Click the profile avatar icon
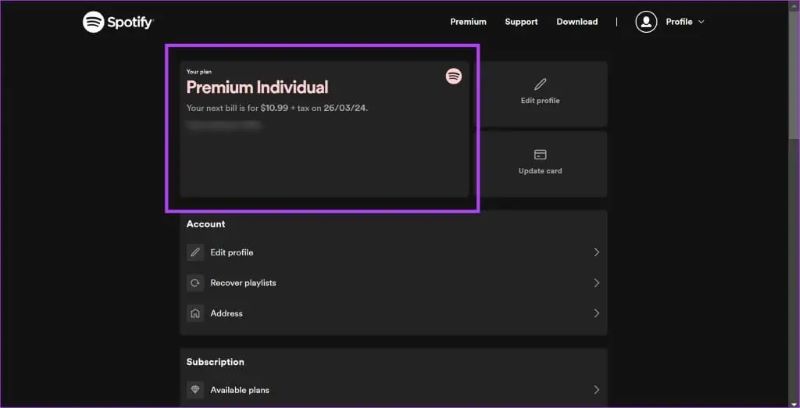This screenshot has width=800, height=408. point(646,22)
